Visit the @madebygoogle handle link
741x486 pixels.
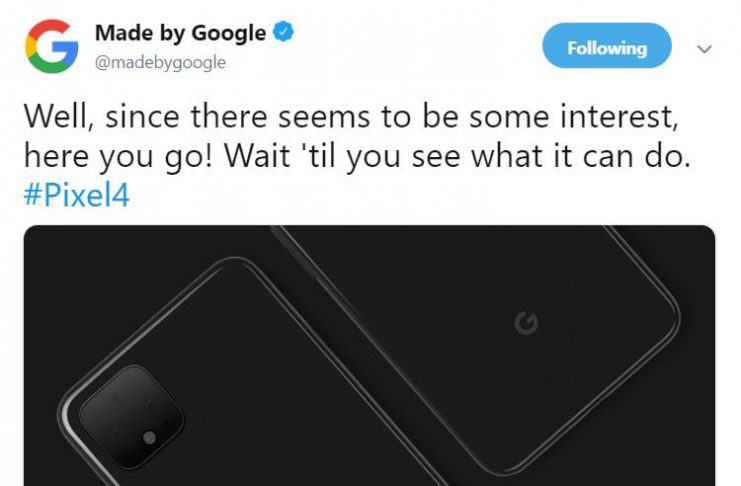point(160,62)
